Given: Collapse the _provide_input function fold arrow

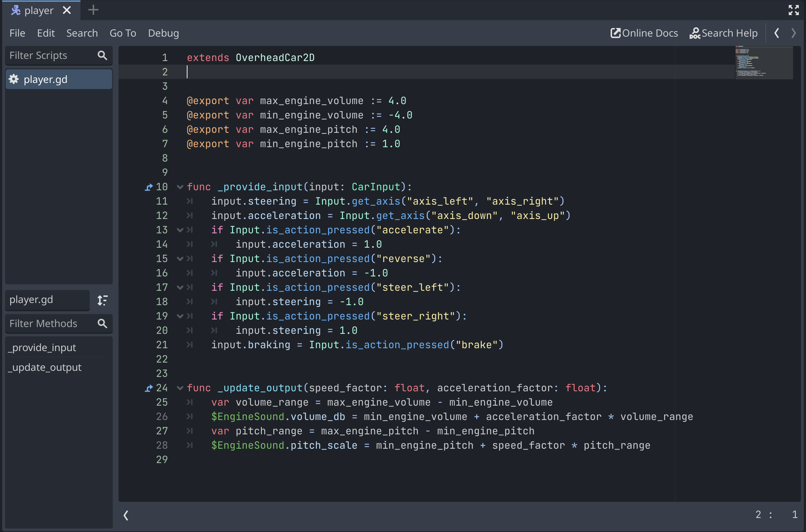Looking at the screenshot, I should pos(180,187).
